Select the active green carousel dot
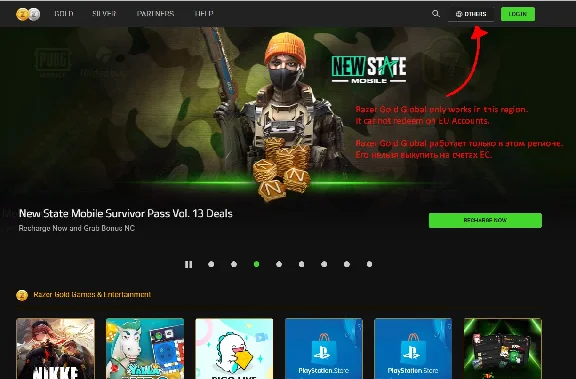The height and width of the screenshot is (379, 576). 256,264
